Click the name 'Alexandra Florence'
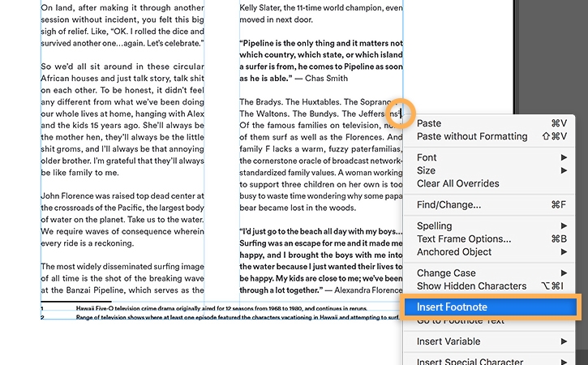 [368, 290]
